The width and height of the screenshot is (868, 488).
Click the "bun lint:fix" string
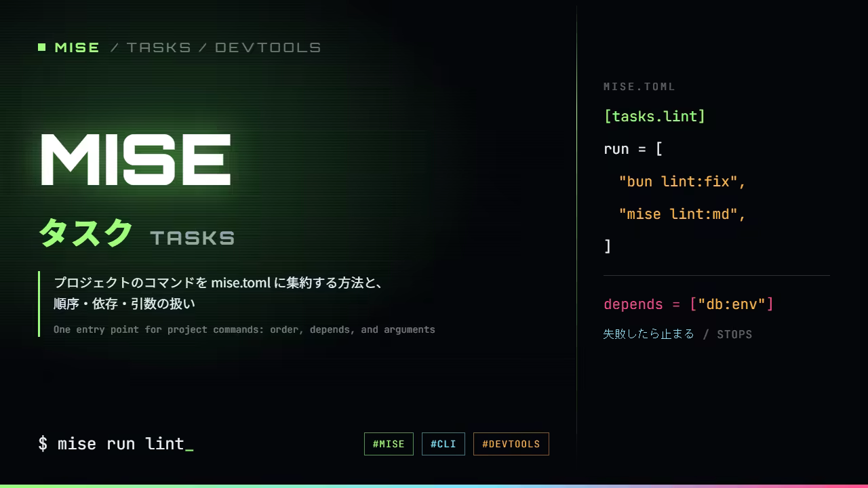(x=682, y=181)
